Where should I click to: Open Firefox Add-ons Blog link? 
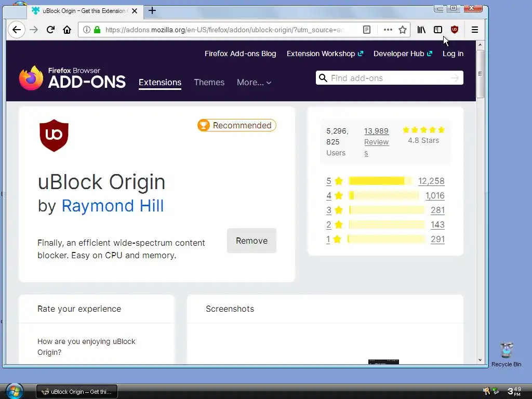tap(240, 54)
